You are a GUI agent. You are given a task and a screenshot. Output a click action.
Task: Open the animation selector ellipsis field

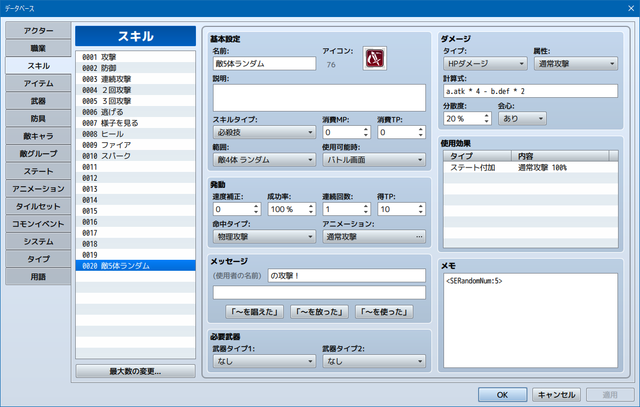374,237
